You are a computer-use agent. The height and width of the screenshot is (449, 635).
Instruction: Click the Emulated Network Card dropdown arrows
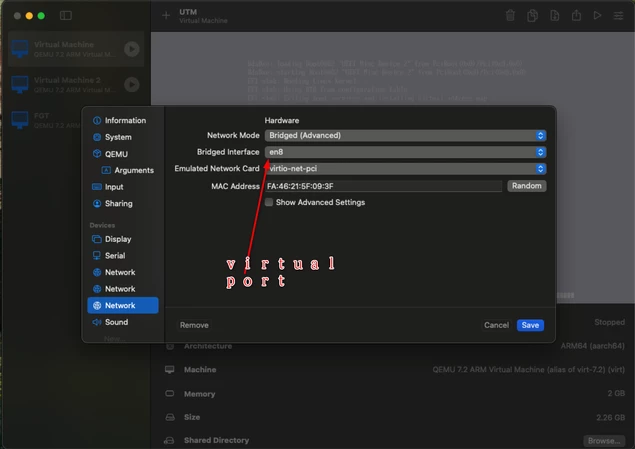540,168
